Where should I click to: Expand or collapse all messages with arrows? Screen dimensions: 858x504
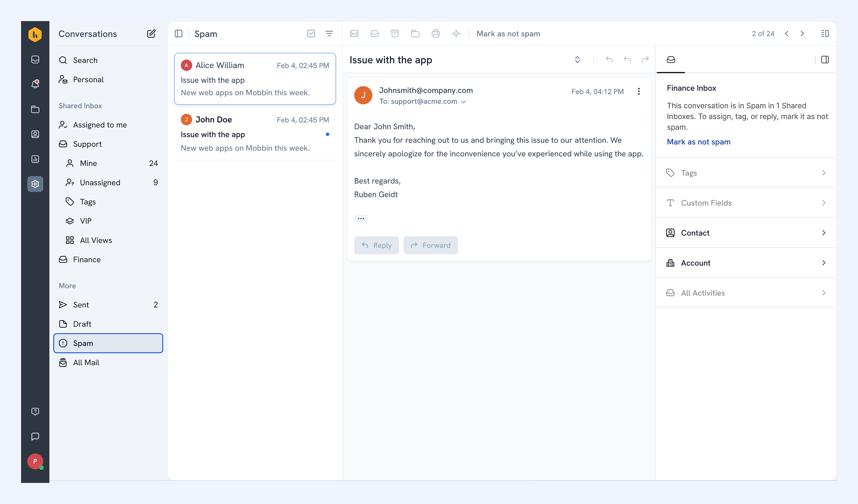577,60
